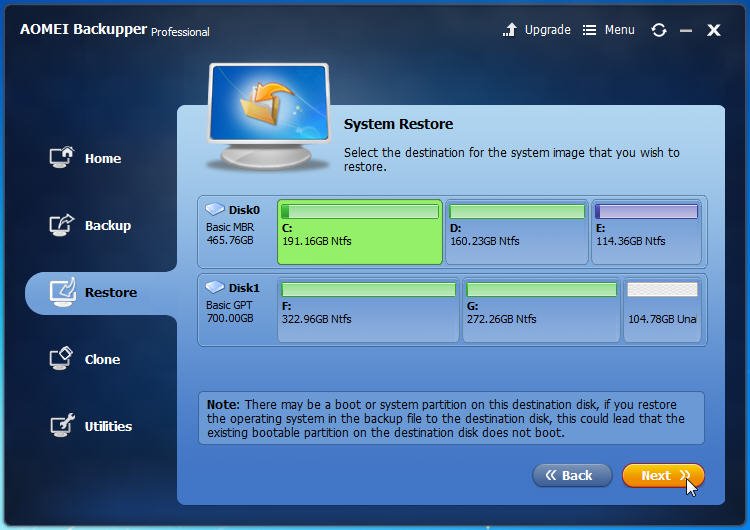
Task: Open the Home tab label
Action: (103, 158)
